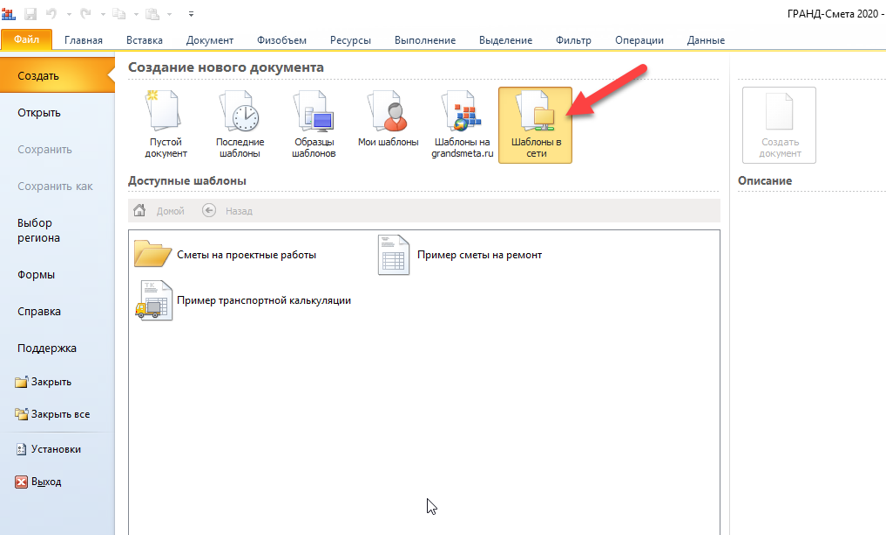Select the Последние шаблоны icon

240,125
